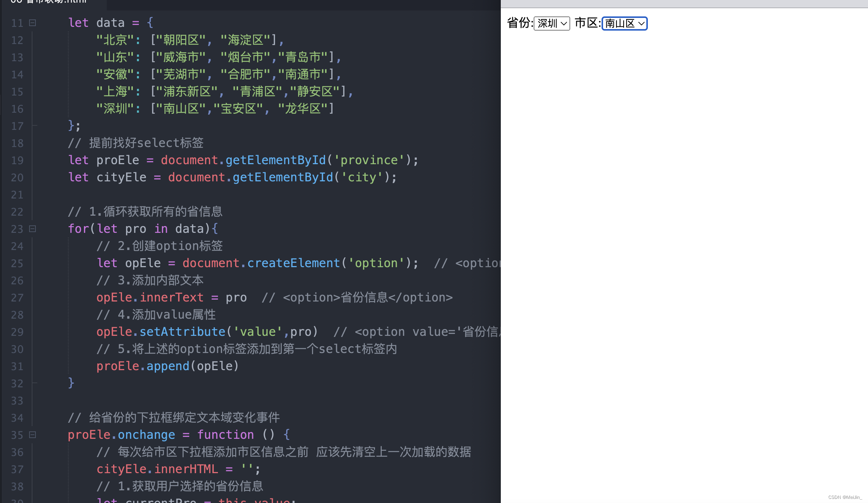868x503 pixels.
Task: Click opEle.setAttribute on line 29
Action: point(161,332)
